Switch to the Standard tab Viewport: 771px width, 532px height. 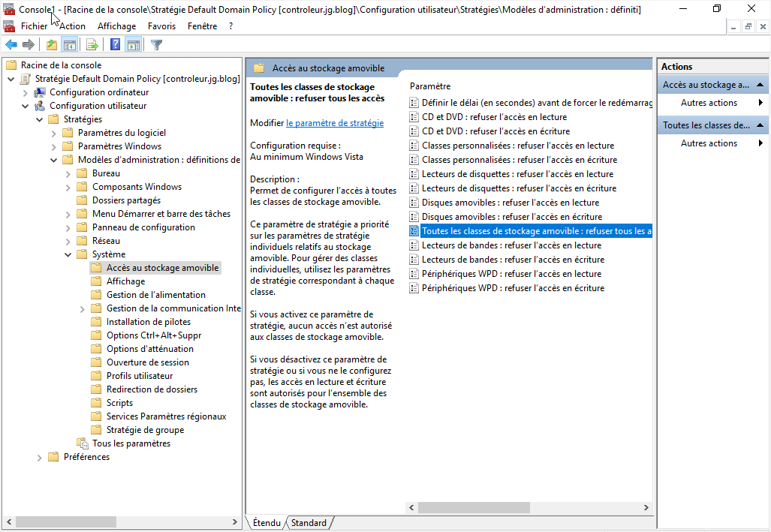point(309,523)
